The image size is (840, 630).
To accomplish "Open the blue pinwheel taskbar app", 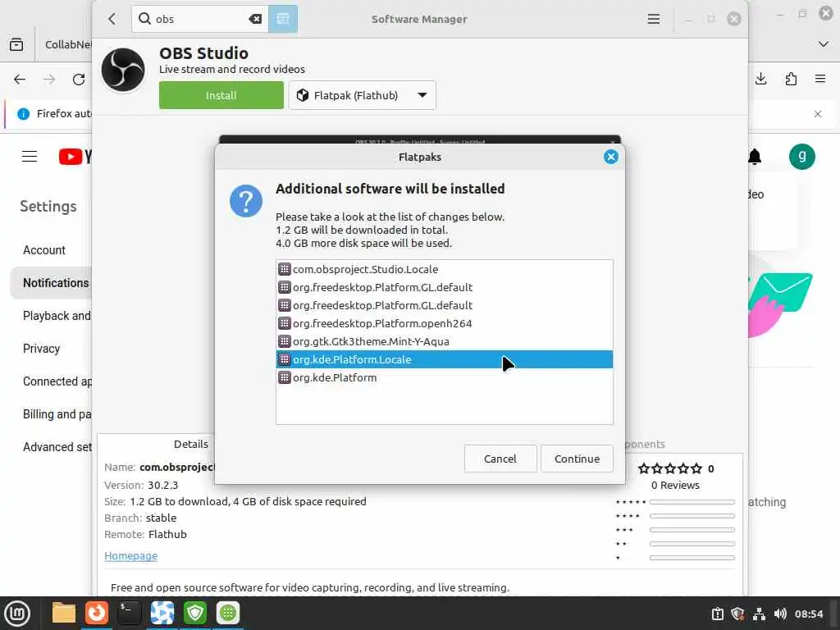I will coord(162,613).
